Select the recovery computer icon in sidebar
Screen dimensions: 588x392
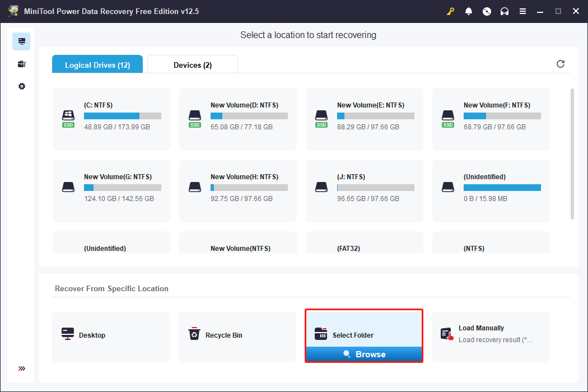(x=22, y=41)
